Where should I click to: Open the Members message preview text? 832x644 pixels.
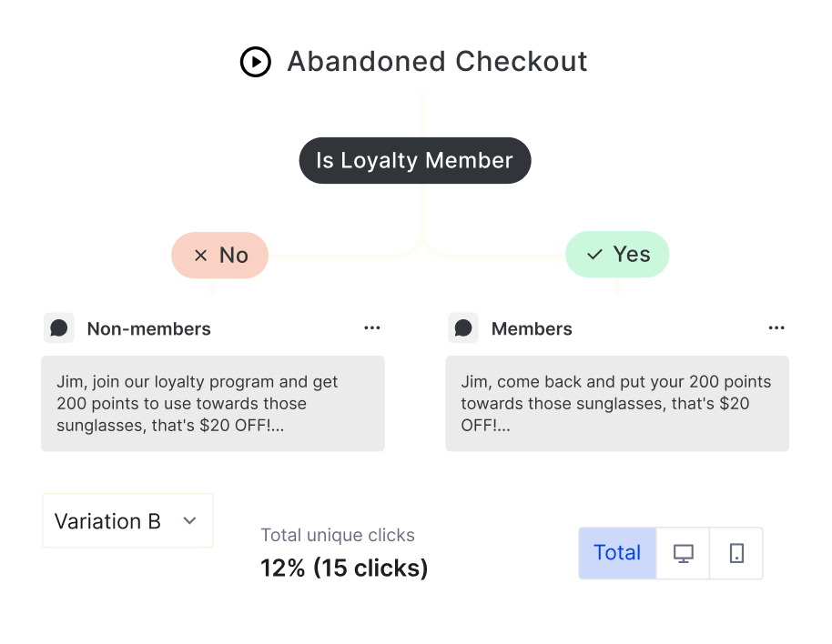(x=616, y=404)
